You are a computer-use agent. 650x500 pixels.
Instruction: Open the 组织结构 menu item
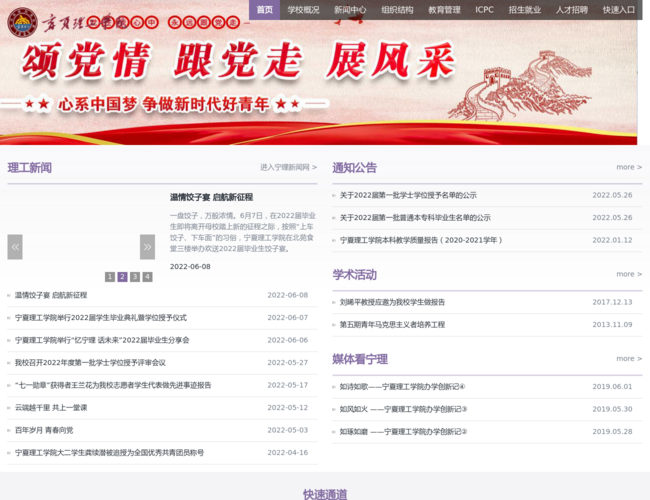click(x=397, y=10)
